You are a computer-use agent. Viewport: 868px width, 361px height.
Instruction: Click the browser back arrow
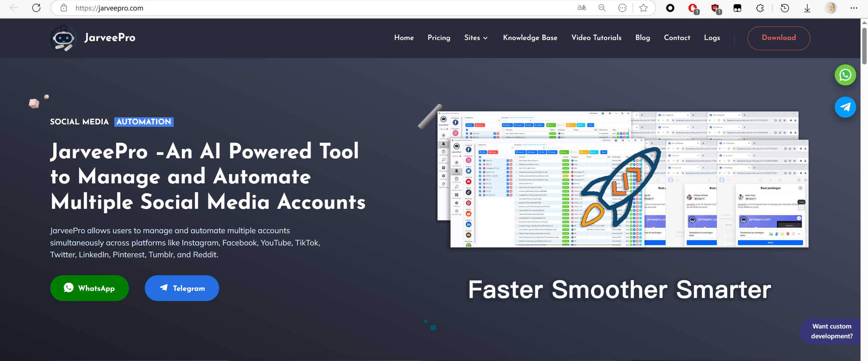coord(14,8)
